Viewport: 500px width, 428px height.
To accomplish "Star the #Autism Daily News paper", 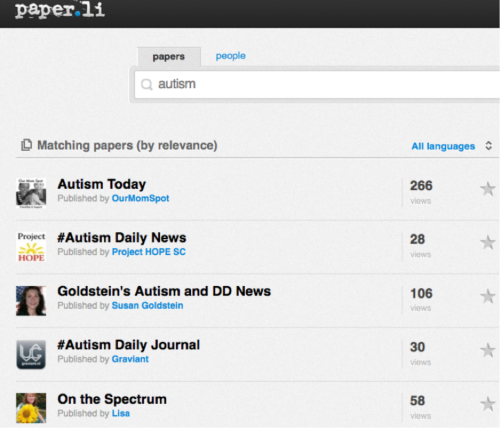I will point(488,242).
